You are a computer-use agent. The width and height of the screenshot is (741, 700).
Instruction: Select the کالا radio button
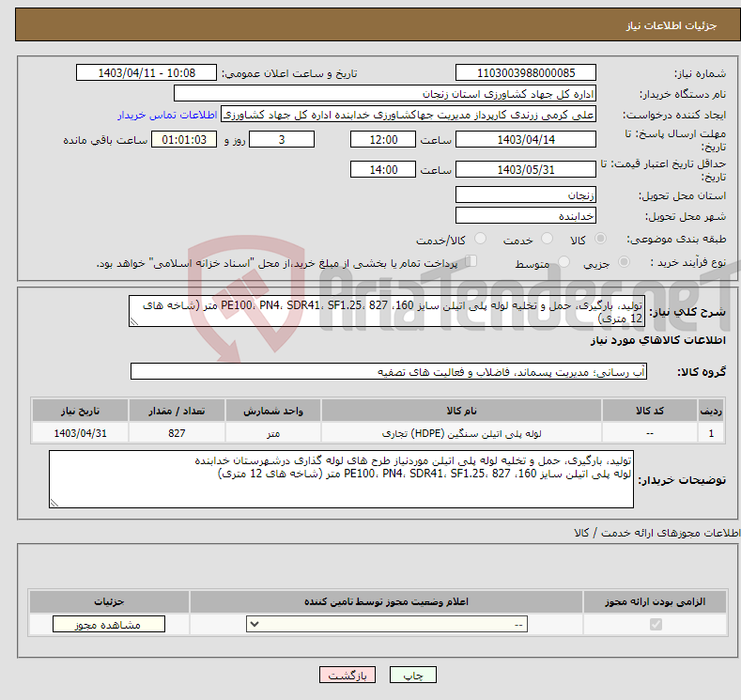click(x=600, y=239)
